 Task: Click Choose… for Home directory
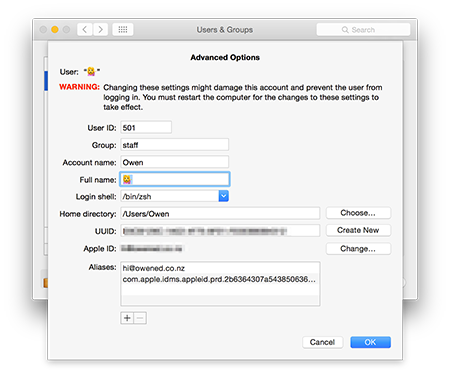tap(358, 213)
